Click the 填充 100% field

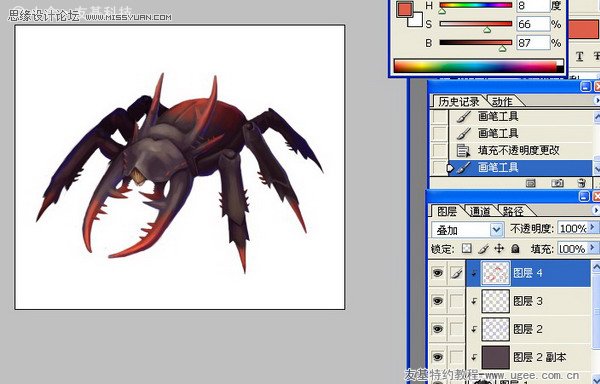[572, 249]
